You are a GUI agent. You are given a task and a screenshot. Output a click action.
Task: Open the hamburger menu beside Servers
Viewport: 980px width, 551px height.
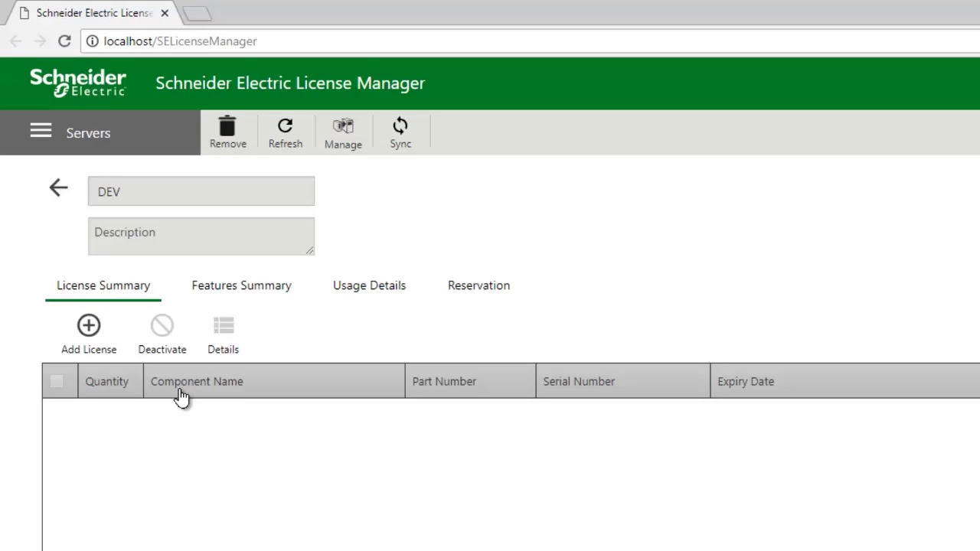click(x=41, y=131)
